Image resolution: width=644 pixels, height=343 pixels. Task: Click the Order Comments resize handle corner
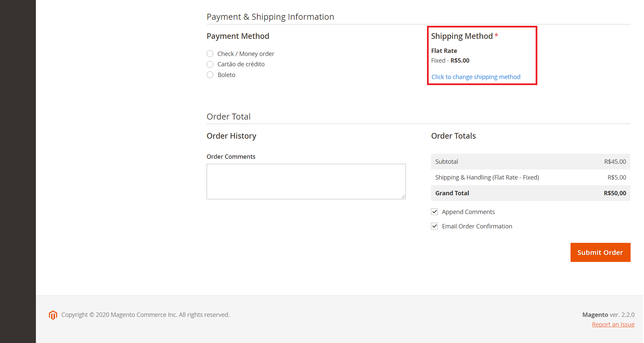pos(403,197)
